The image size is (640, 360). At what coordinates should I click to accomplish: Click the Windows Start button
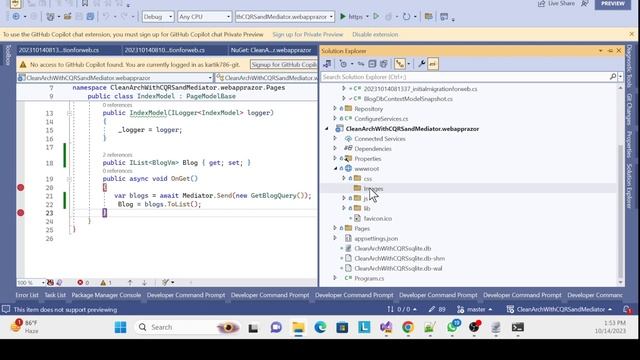(x=120, y=327)
